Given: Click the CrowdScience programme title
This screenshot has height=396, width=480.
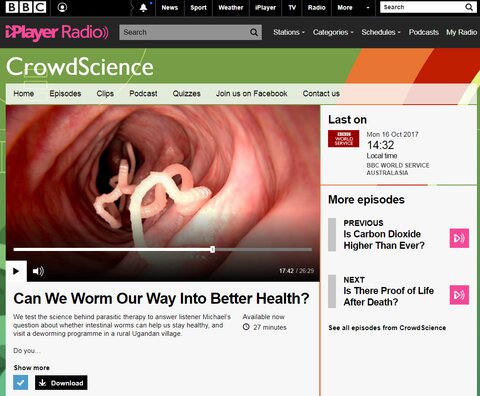Looking at the screenshot, I should [x=80, y=67].
